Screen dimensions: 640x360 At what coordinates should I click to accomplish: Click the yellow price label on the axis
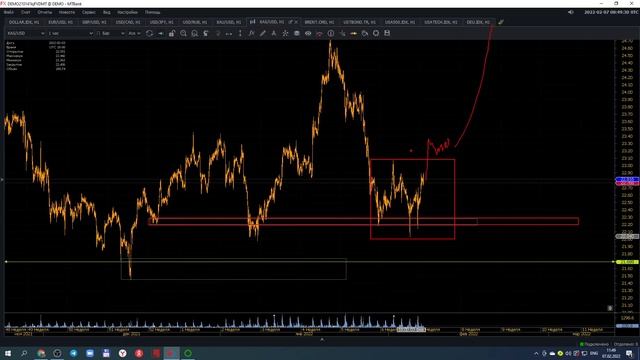627,262
